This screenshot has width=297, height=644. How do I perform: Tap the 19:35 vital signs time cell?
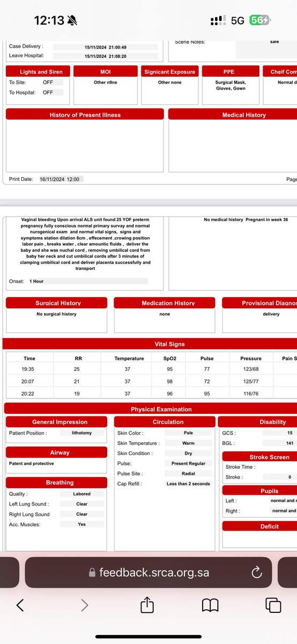point(29,369)
